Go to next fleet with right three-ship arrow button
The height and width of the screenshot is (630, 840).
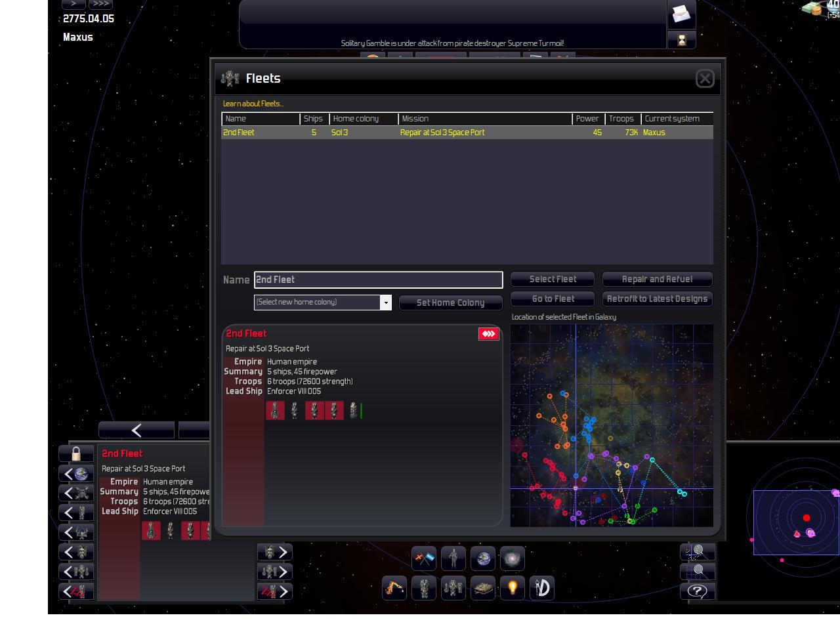click(275, 572)
